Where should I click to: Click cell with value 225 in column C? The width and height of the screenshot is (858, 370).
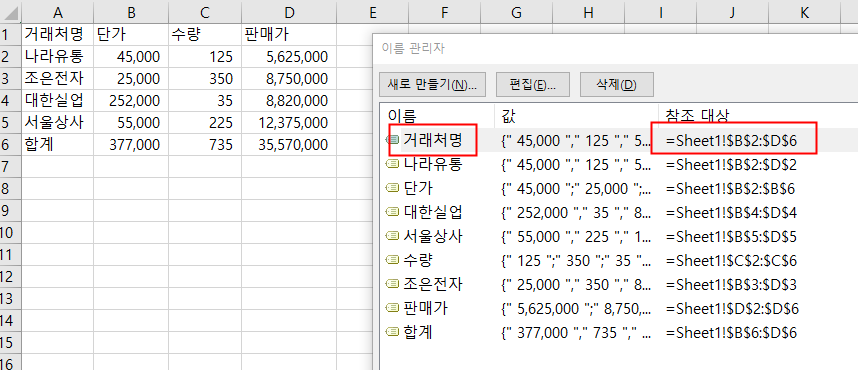[x=205, y=123]
